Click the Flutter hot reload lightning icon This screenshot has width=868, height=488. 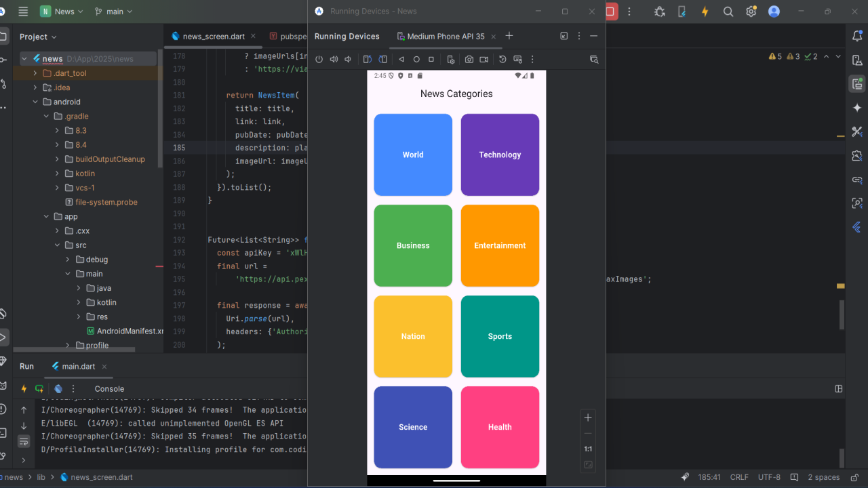[x=705, y=12]
